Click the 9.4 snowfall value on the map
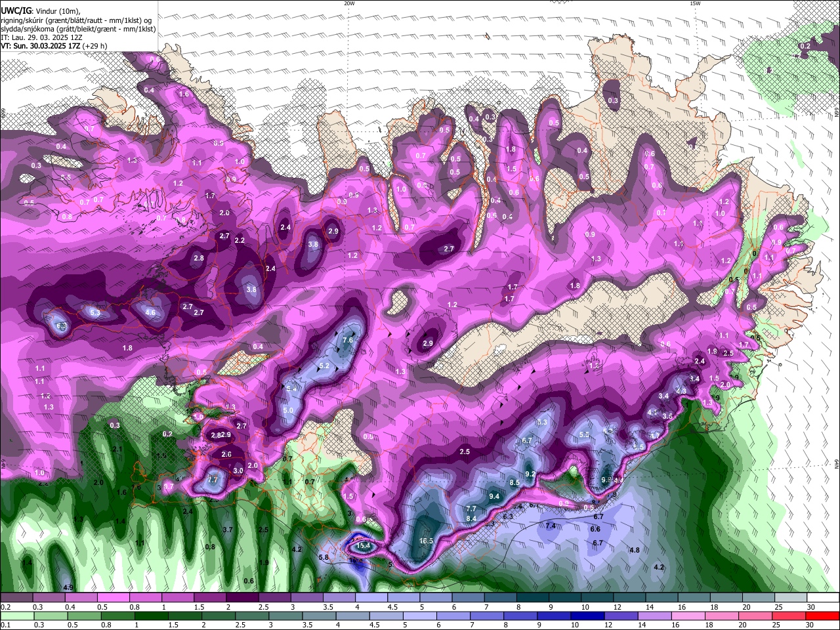Viewport: 840px width, 630px height. click(494, 497)
